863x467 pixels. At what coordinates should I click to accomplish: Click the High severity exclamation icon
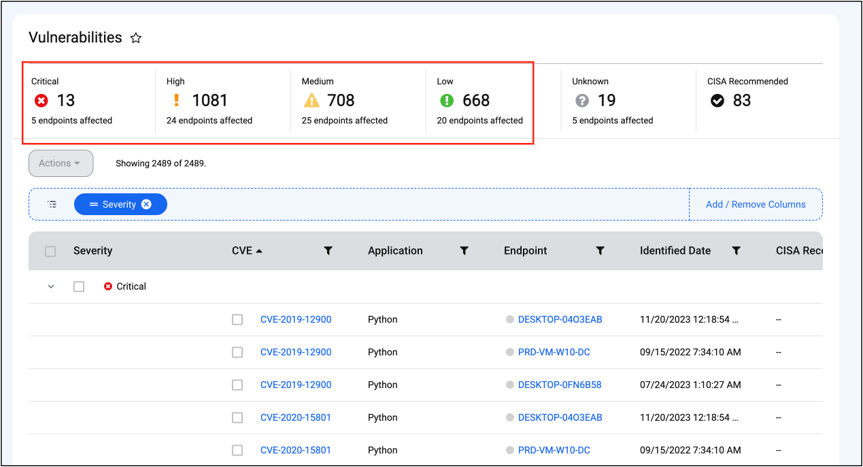tap(174, 100)
